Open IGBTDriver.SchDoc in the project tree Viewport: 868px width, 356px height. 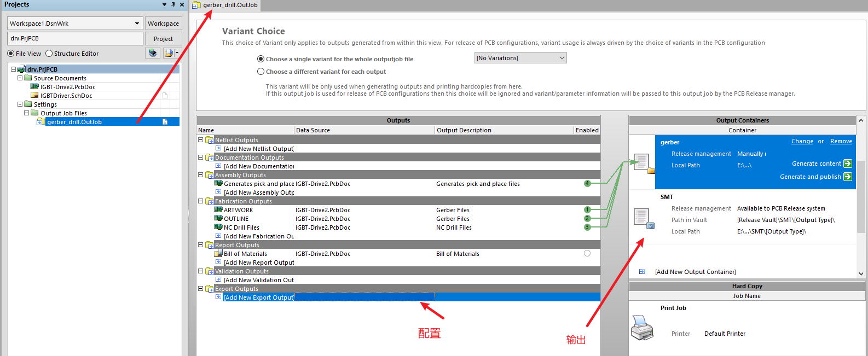coord(66,96)
